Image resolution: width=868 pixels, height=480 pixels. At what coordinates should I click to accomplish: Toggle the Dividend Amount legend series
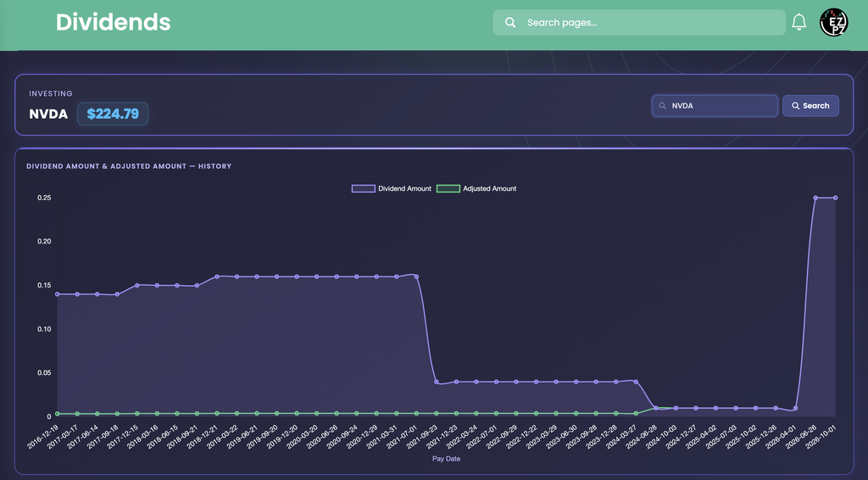click(392, 188)
